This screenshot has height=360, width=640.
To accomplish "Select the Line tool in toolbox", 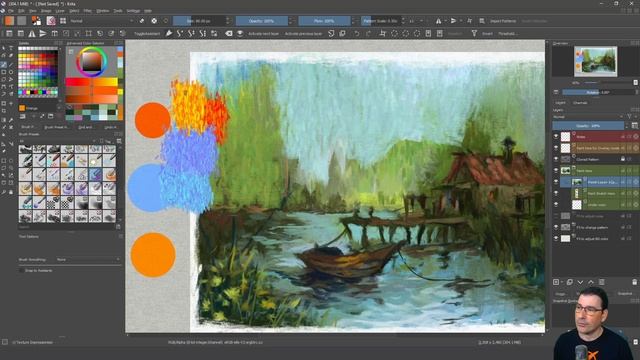I will (11, 64).
